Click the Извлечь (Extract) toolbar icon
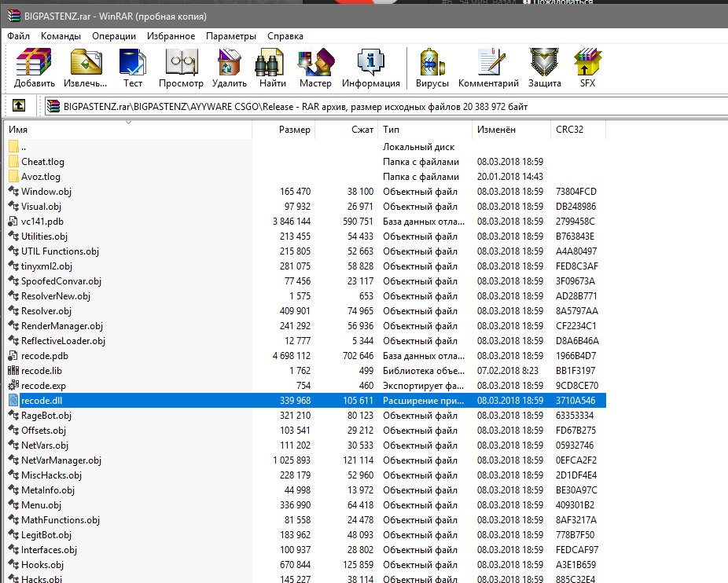Viewport: 728px width, 583px height. click(x=86, y=62)
